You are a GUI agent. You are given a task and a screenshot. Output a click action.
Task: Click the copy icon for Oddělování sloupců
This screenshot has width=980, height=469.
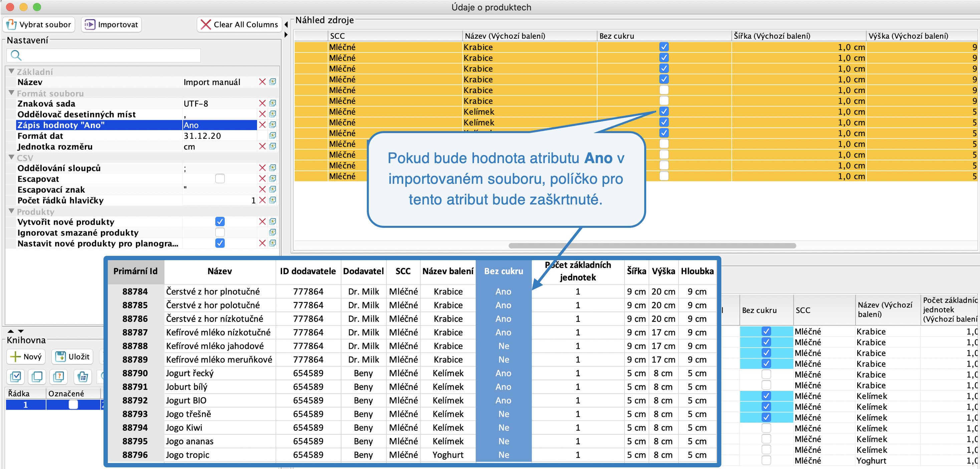tap(273, 167)
